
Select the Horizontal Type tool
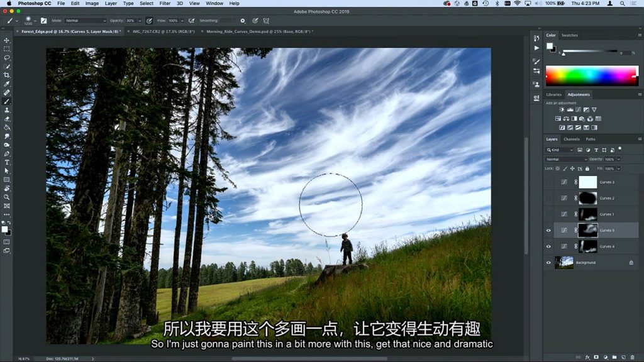click(6, 163)
